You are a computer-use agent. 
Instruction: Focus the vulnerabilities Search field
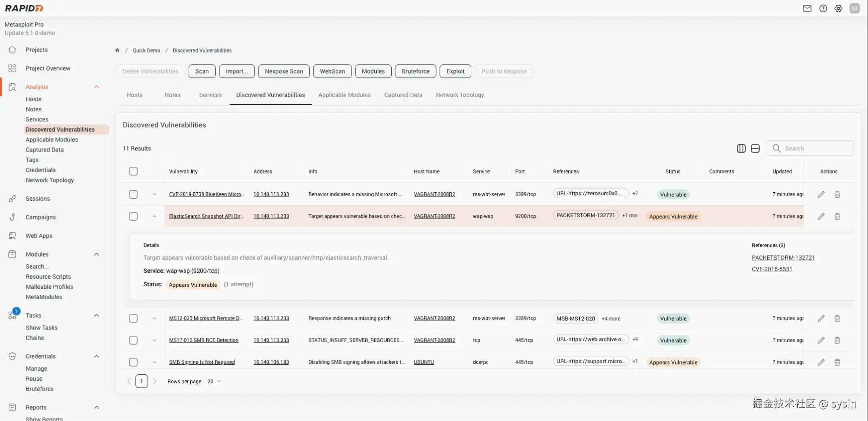point(810,148)
